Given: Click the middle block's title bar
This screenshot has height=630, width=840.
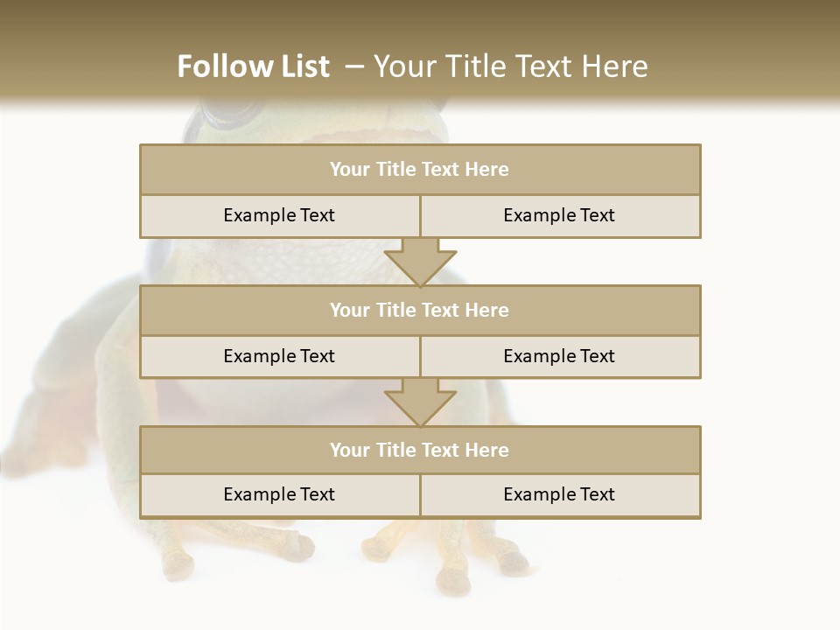Looking at the screenshot, I should (x=421, y=310).
